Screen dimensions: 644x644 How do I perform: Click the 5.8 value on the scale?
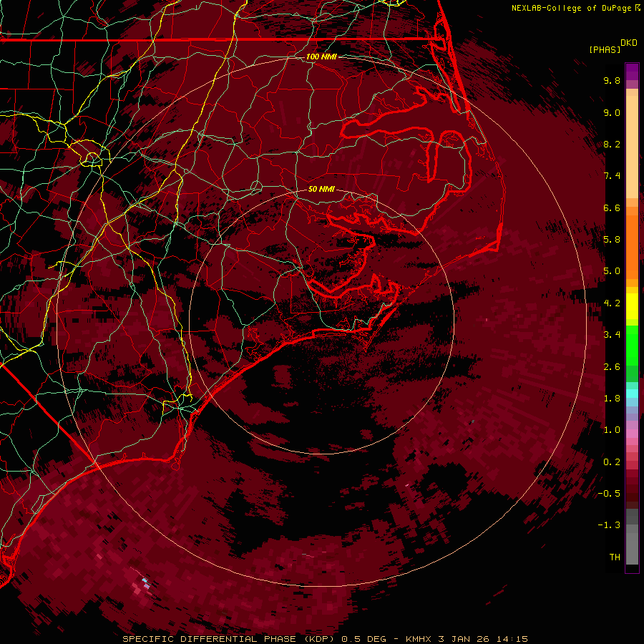tap(612, 240)
